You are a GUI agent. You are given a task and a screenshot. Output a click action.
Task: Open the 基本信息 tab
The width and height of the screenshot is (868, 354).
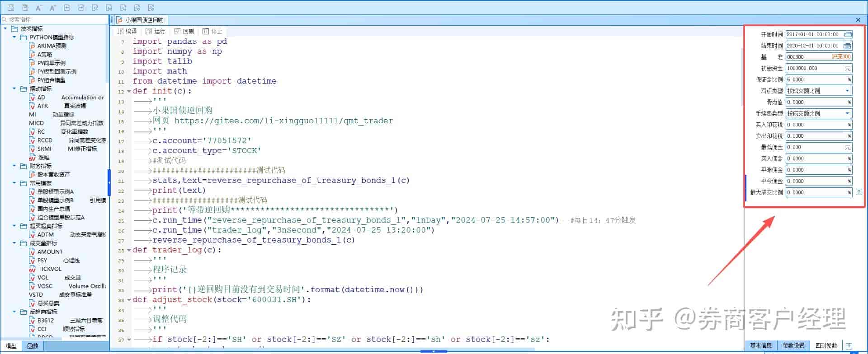(x=761, y=345)
